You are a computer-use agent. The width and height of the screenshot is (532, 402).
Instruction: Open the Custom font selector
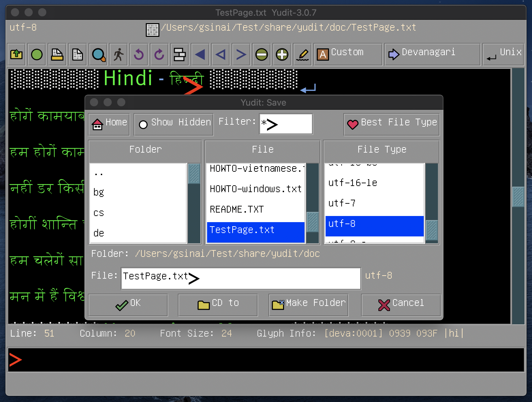(x=347, y=55)
